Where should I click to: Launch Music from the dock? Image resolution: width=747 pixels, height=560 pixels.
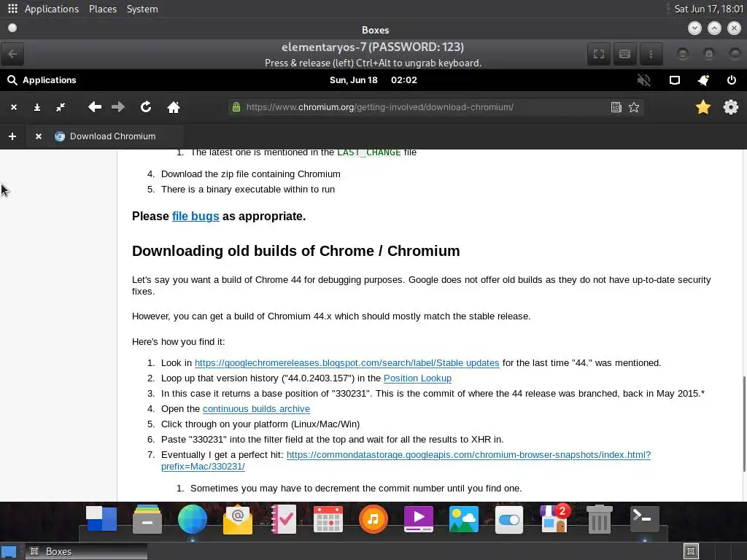coord(373,518)
